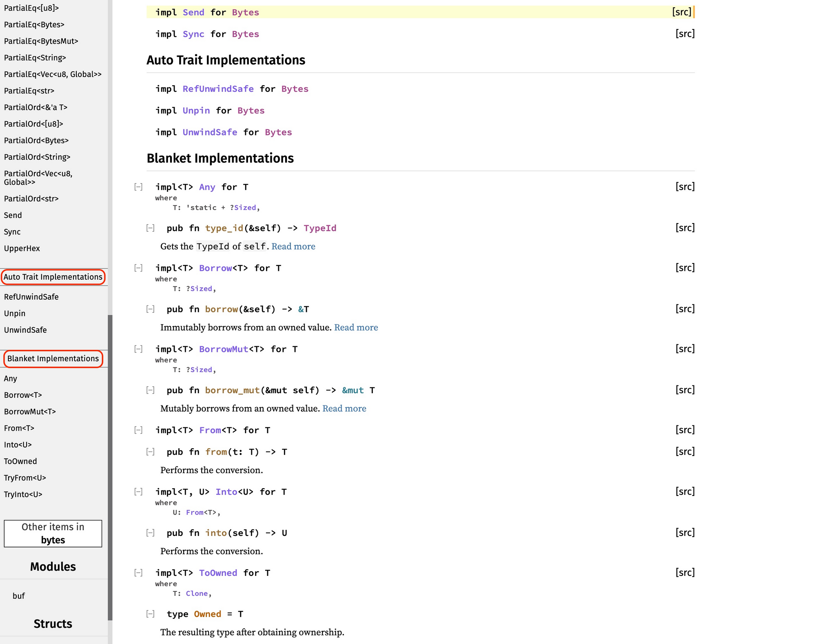Jump to Blanket Implementations in sidebar

53,359
